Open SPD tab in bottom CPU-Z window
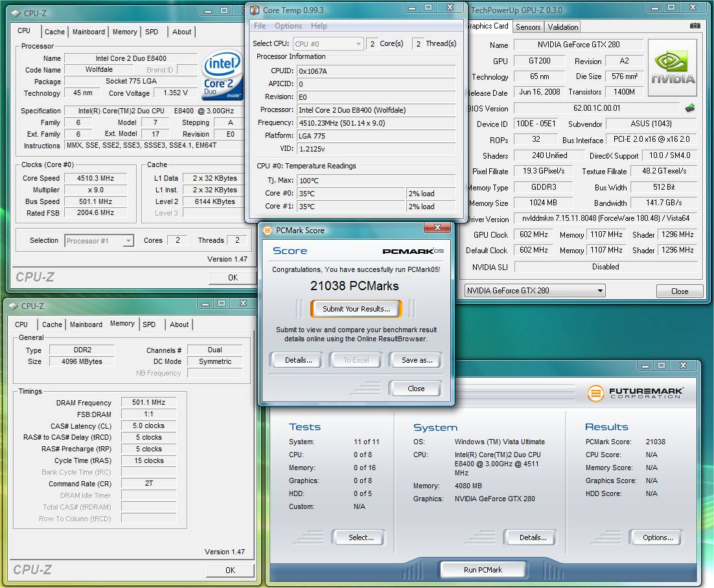Image resolution: width=714 pixels, height=588 pixels. pyautogui.click(x=149, y=324)
